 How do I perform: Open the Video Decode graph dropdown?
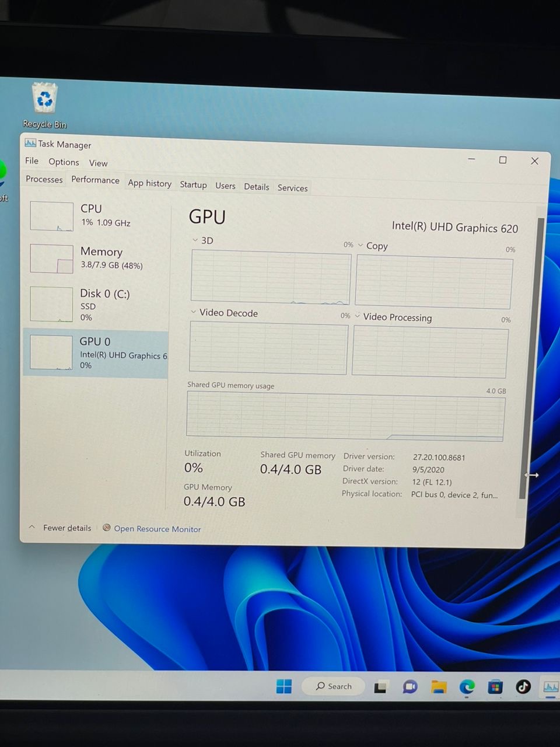coord(194,312)
